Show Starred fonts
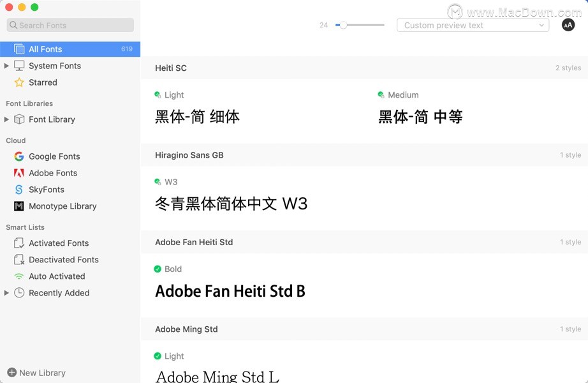Image resolution: width=588 pixels, height=383 pixels. coord(70,82)
